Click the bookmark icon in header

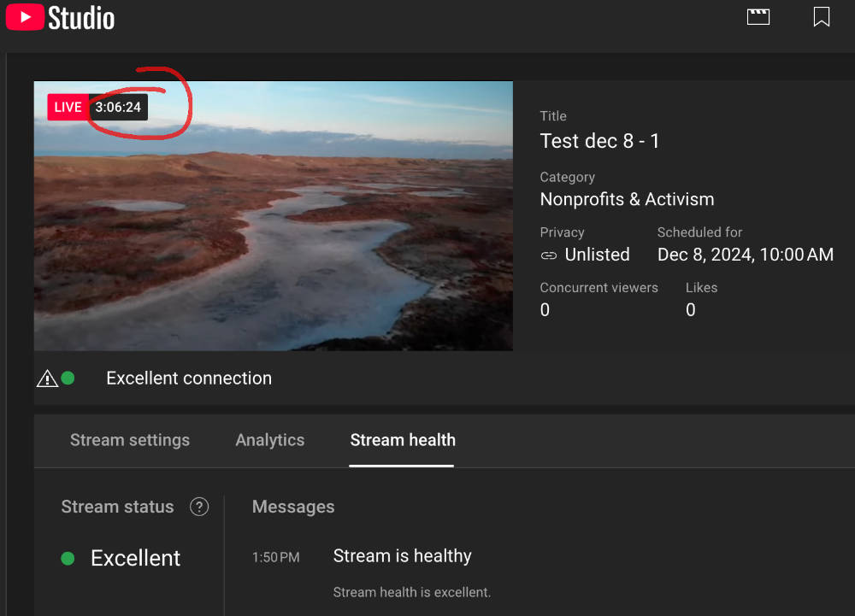tap(822, 16)
